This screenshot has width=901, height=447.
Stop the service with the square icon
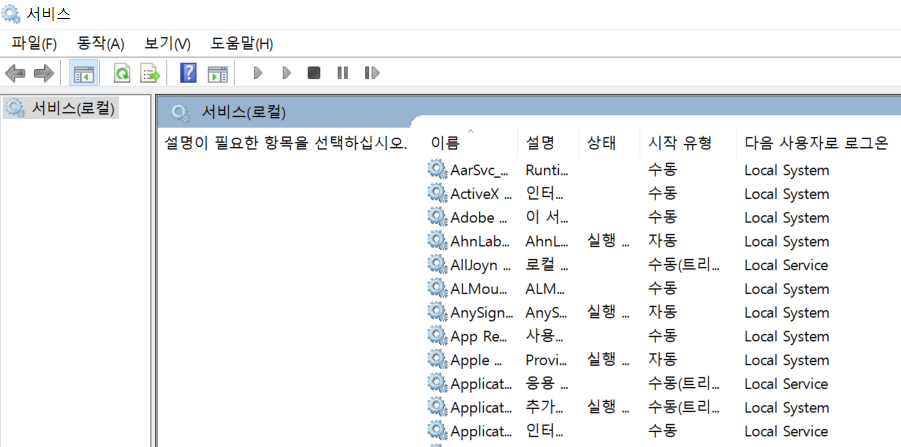tap(314, 73)
